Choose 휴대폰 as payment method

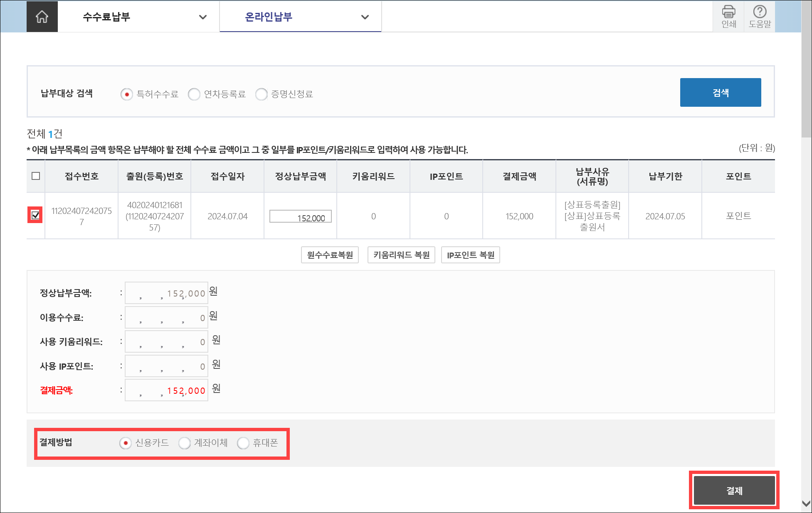(243, 443)
